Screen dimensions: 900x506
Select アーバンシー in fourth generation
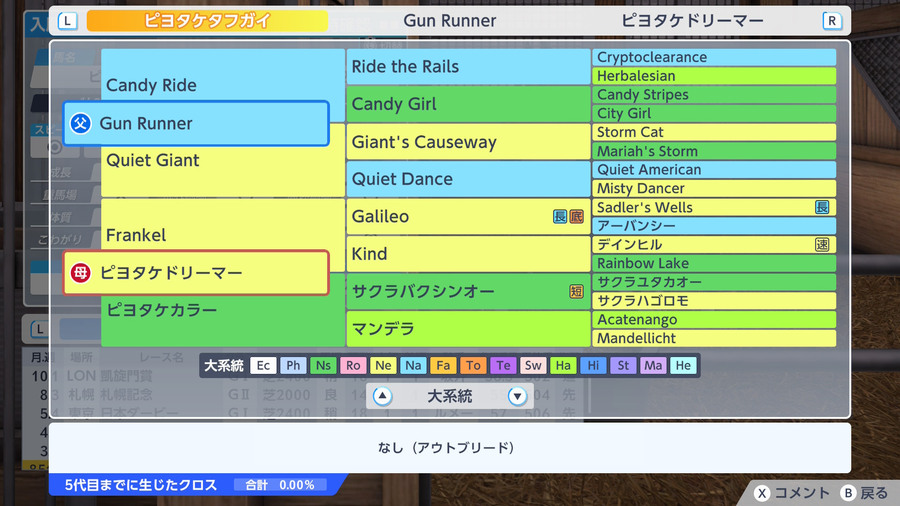(x=714, y=226)
